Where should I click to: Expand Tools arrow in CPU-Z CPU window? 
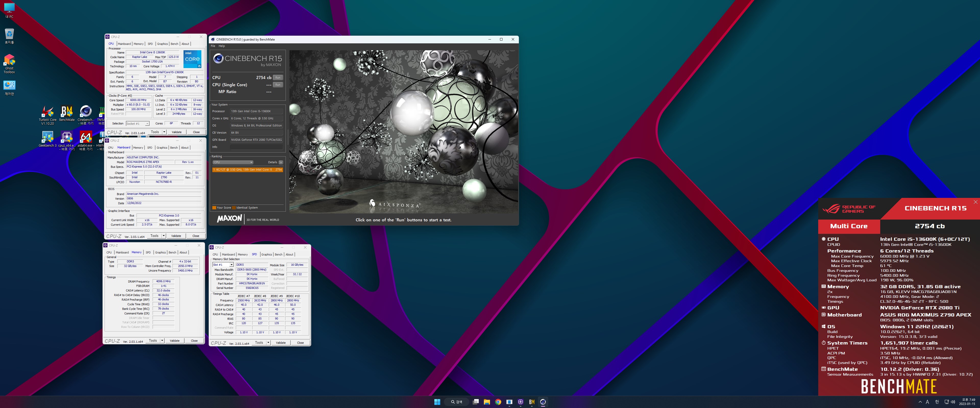click(164, 132)
